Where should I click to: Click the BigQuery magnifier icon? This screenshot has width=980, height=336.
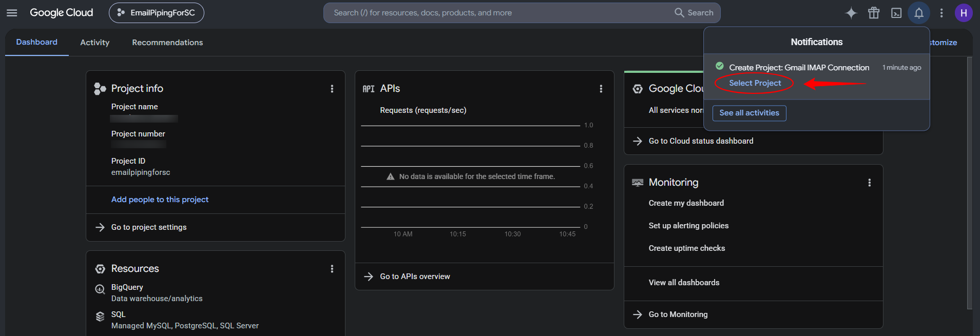pyautogui.click(x=100, y=289)
